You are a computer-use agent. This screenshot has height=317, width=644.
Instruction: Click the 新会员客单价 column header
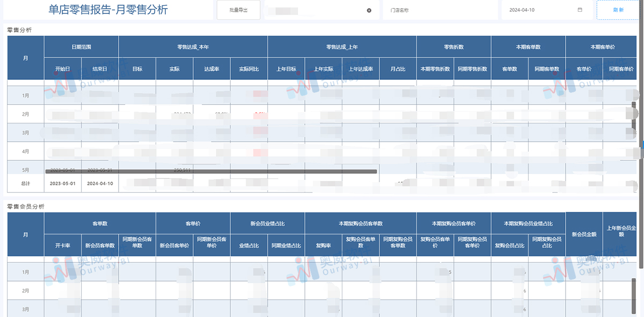(x=174, y=246)
